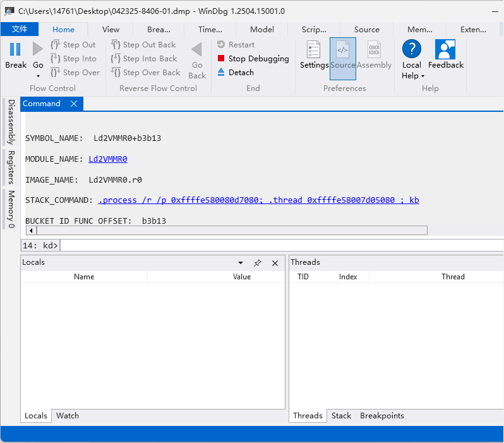Viewport: 504px width, 443px height.
Task: Toggle Assembly mode preference
Action: [x=374, y=50]
